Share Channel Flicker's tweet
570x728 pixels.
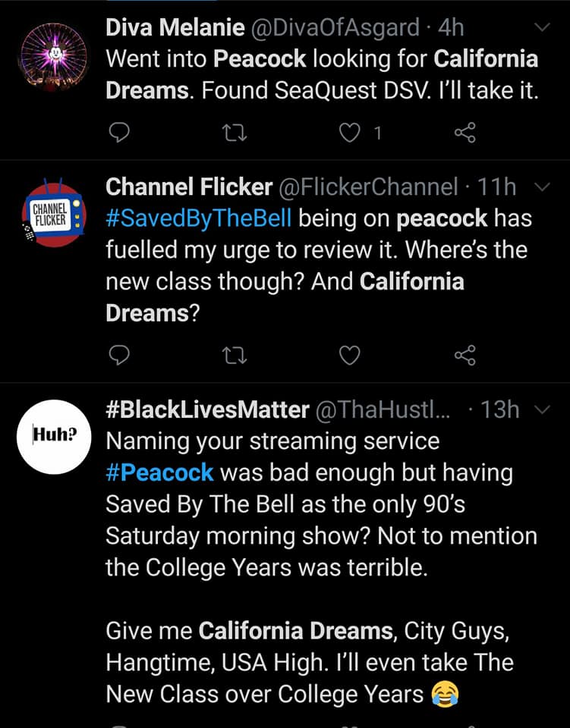[x=465, y=355]
